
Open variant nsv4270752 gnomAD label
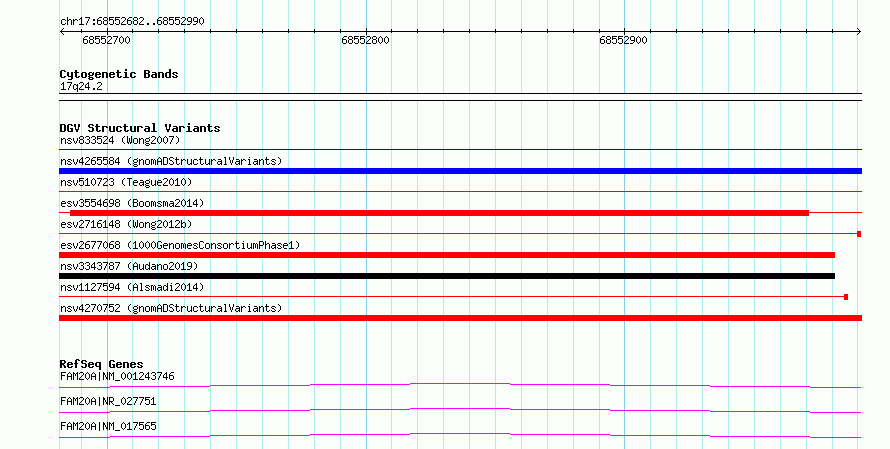click(x=171, y=308)
